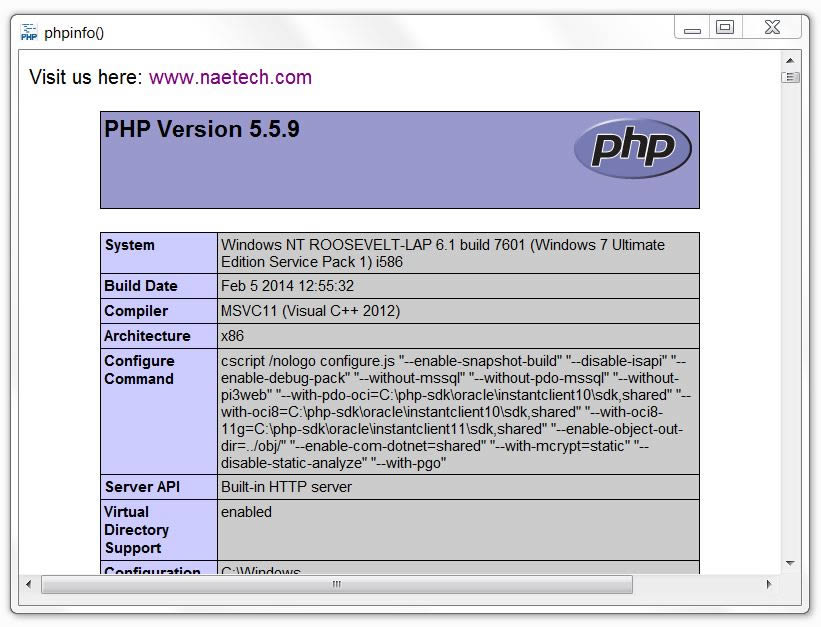This screenshot has height=627, width=821.
Task: Close the phpinfo() window
Action: [772, 28]
